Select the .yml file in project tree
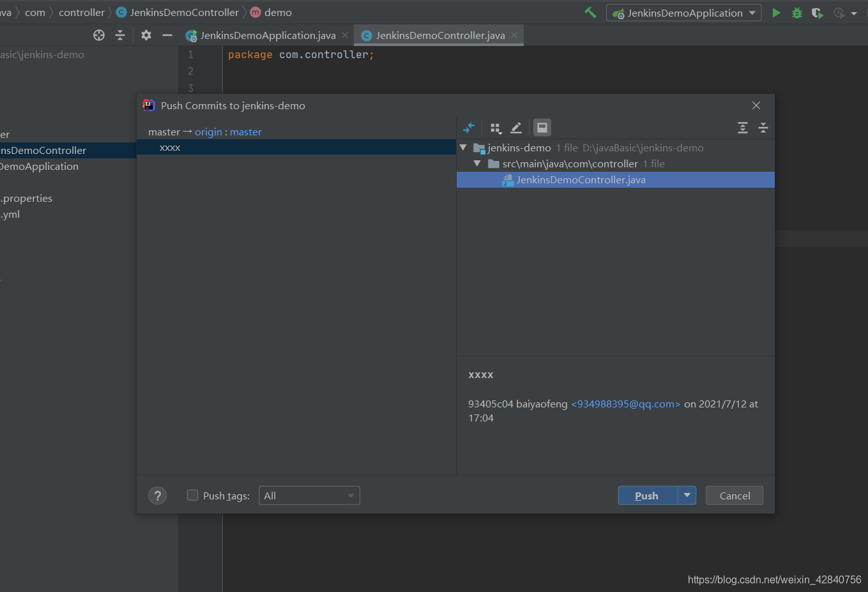The height and width of the screenshot is (592, 868). point(10,214)
